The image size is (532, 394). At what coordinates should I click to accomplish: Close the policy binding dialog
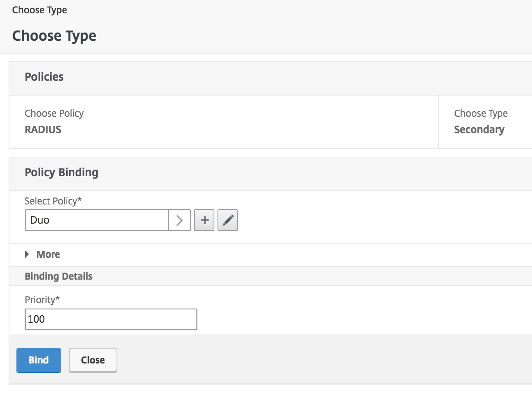click(93, 360)
